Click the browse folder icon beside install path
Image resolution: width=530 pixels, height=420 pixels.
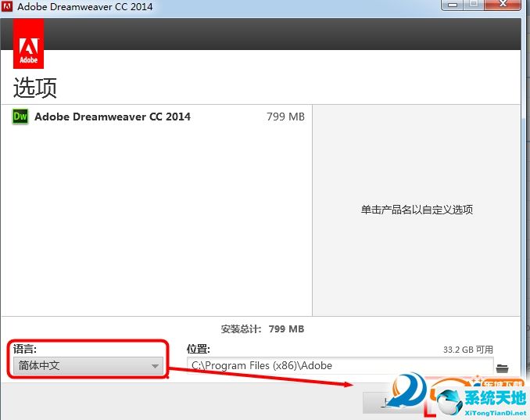[502, 367]
